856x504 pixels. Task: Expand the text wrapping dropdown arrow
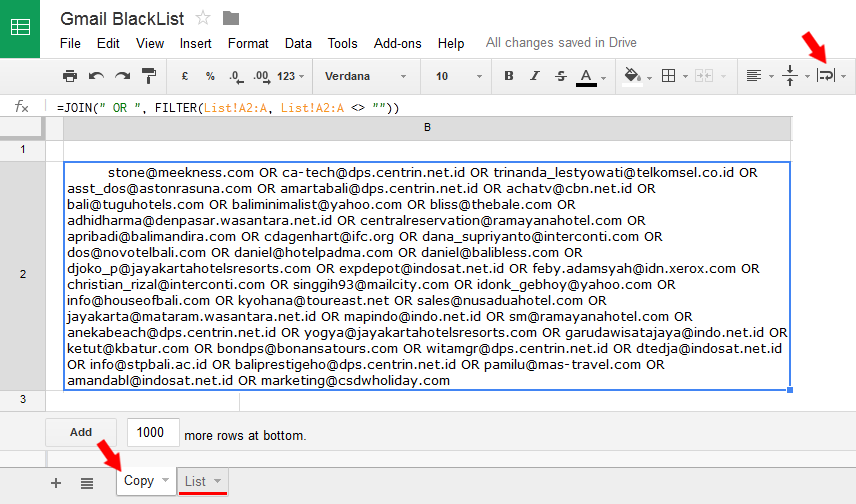(844, 77)
